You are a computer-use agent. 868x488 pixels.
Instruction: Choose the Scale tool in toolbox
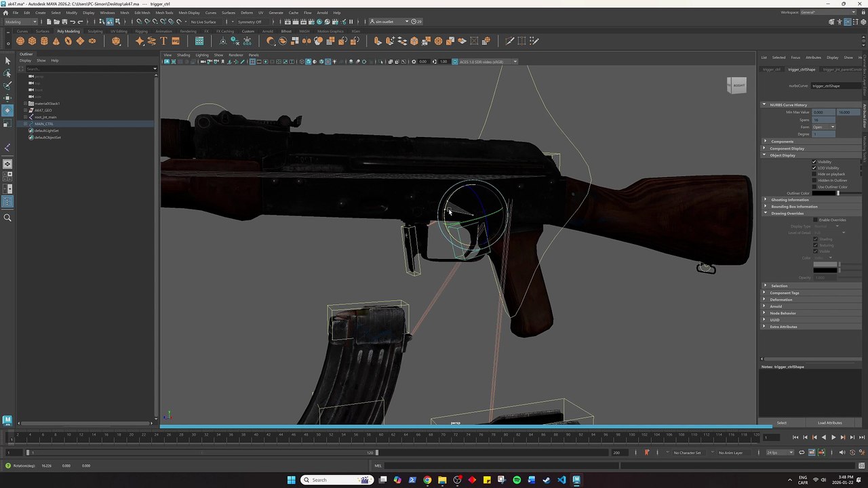[x=7, y=123]
